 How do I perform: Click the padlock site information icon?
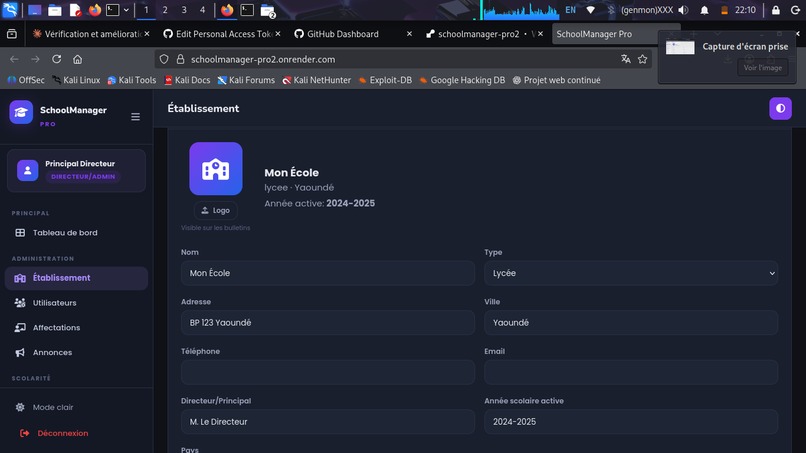point(180,59)
